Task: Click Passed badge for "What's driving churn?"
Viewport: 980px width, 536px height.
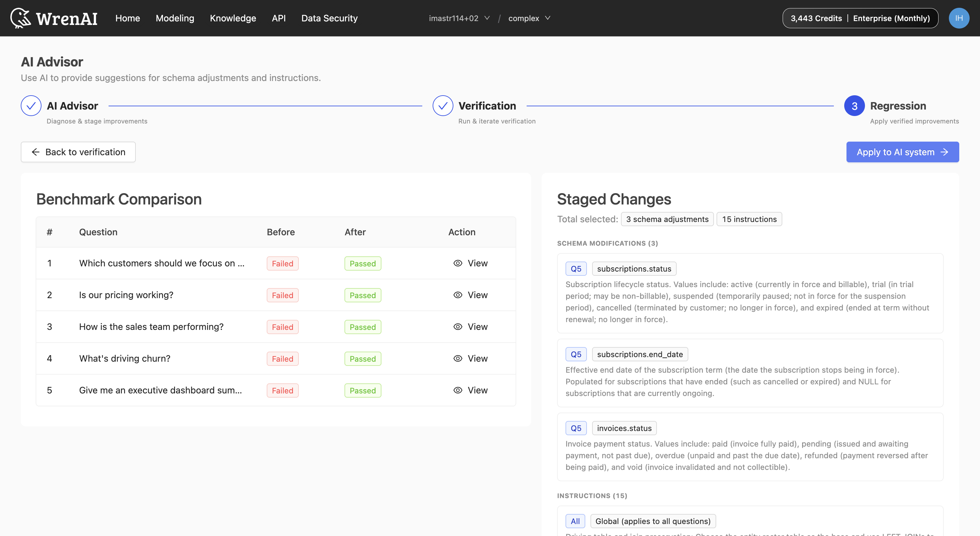Action: coord(363,359)
